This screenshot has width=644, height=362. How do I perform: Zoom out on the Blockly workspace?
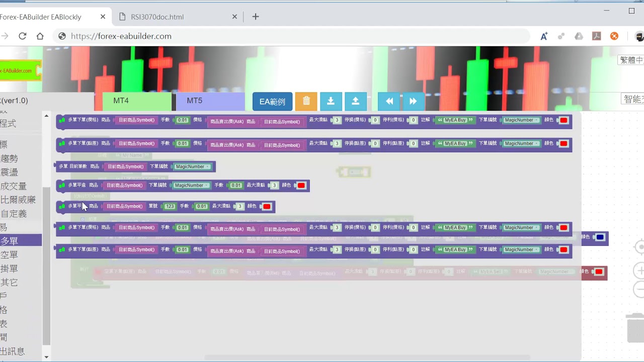(x=640, y=290)
